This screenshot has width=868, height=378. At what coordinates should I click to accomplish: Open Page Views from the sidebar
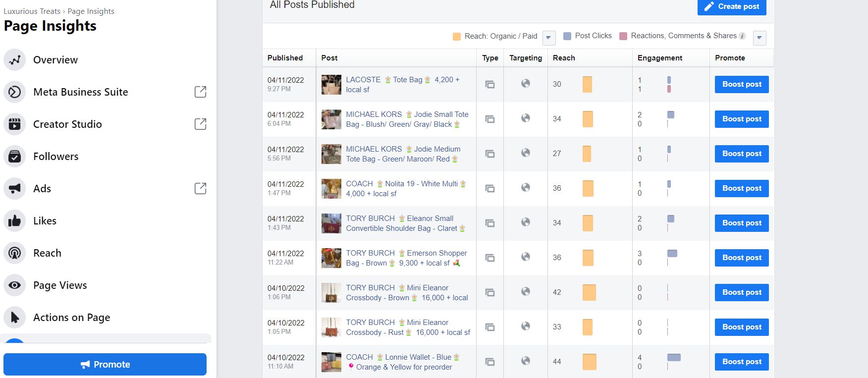click(x=60, y=285)
